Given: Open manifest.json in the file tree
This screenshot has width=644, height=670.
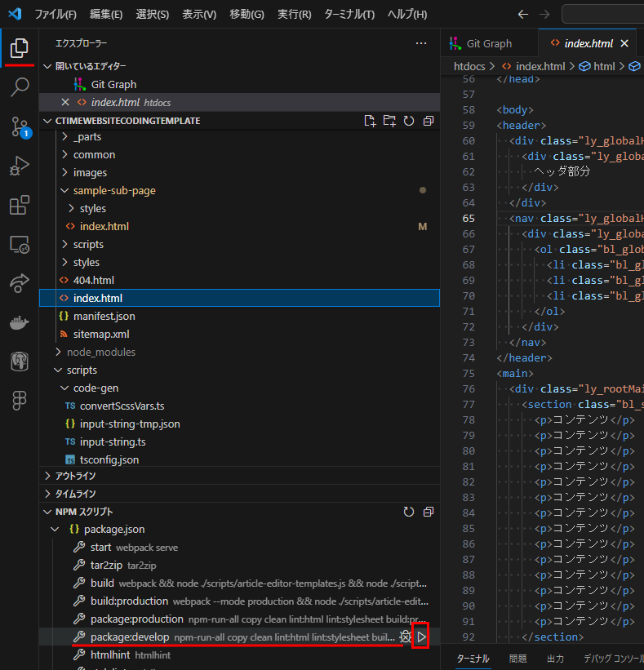Looking at the screenshot, I should tap(239, 316).
